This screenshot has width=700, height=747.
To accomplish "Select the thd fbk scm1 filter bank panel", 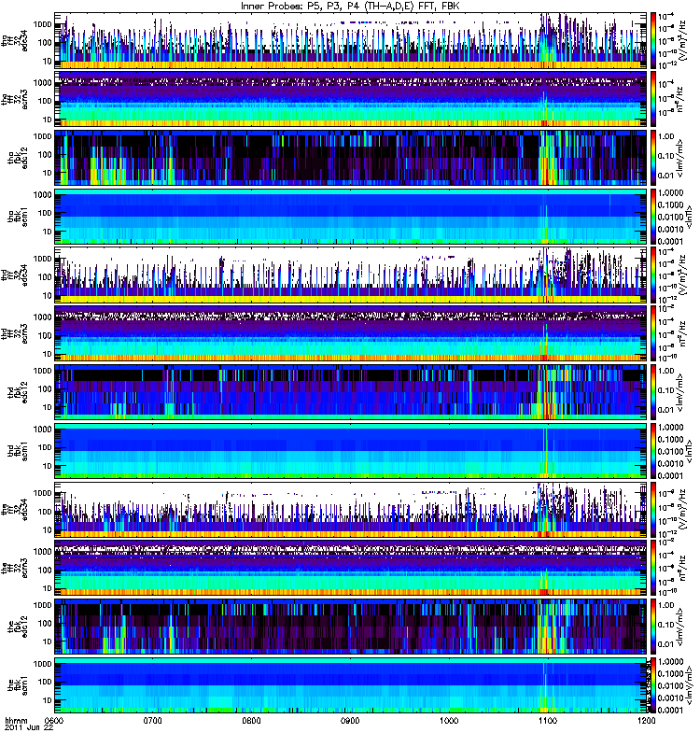I will (351, 451).
